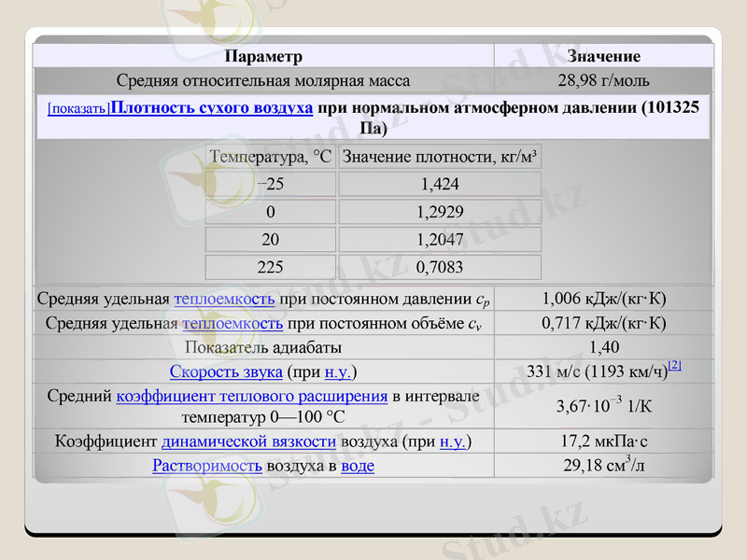This screenshot has height=560, width=747.
Task: Open the 'Скорость звука' link
Action: click(x=226, y=372)
